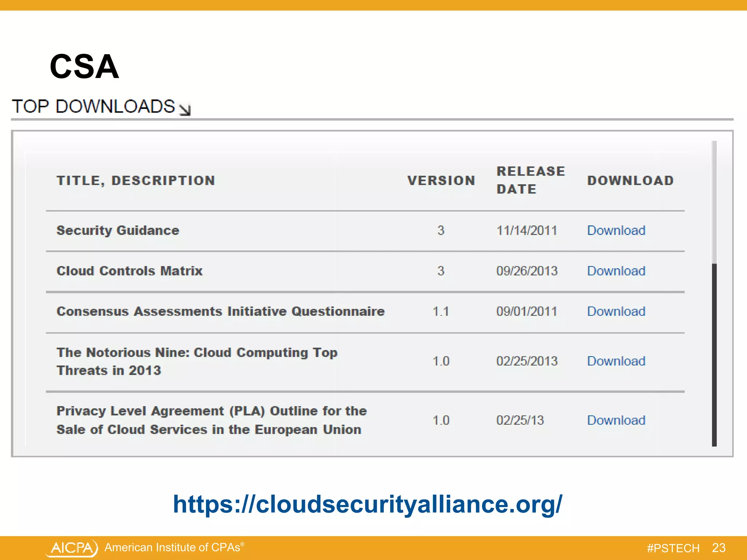Select the Consensus Assessments Initiative Questionnaire title

(x=221, y=311)
